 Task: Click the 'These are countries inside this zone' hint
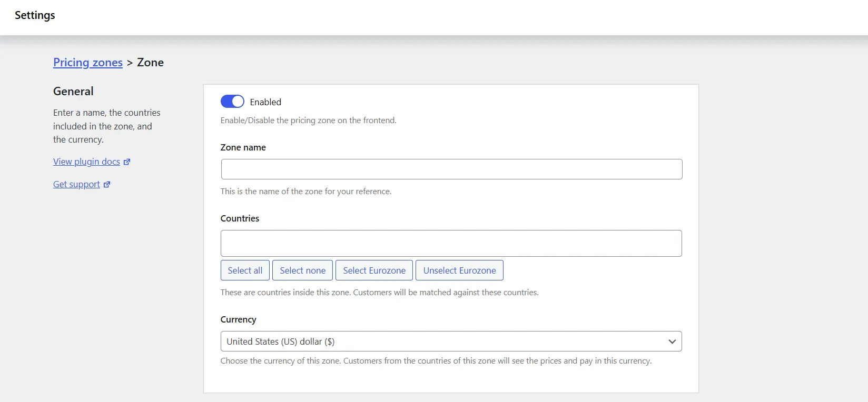point(379,293)
